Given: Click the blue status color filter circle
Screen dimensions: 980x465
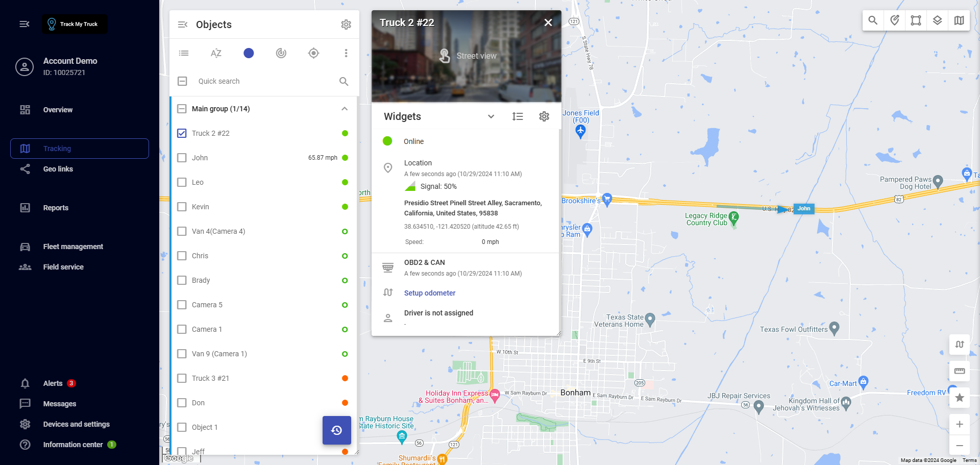Looking at the screenshot, I should 249,53.
